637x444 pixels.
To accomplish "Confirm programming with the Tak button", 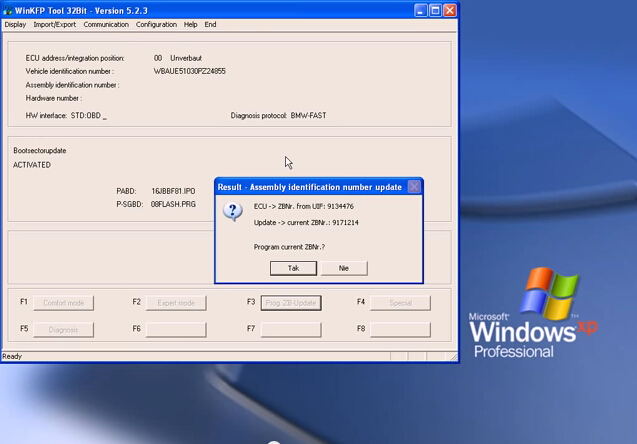I will pos(293,268).
